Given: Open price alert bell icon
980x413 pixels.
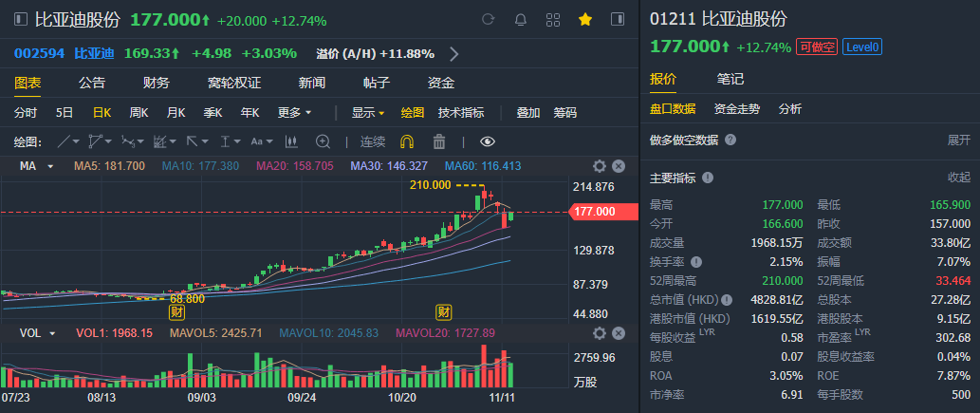Looking at the screenshot, I should pyautogui.click(x=520, y=19).
